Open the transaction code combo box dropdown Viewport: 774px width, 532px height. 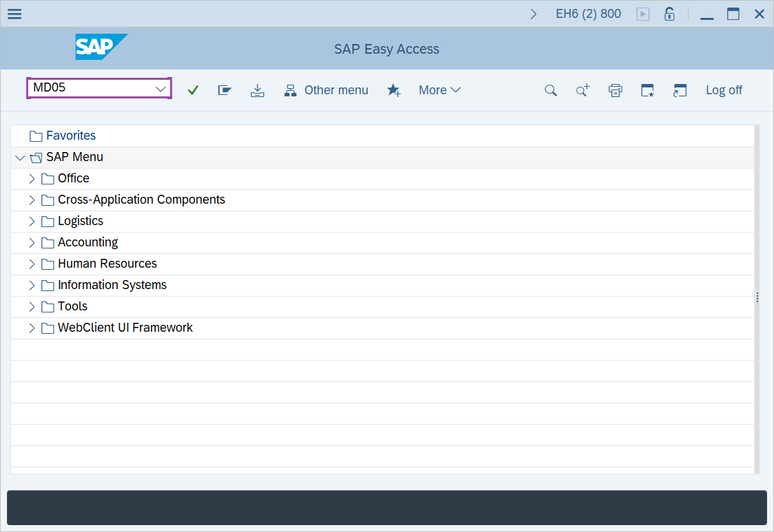pyautogui.click(x=160, y=88)
